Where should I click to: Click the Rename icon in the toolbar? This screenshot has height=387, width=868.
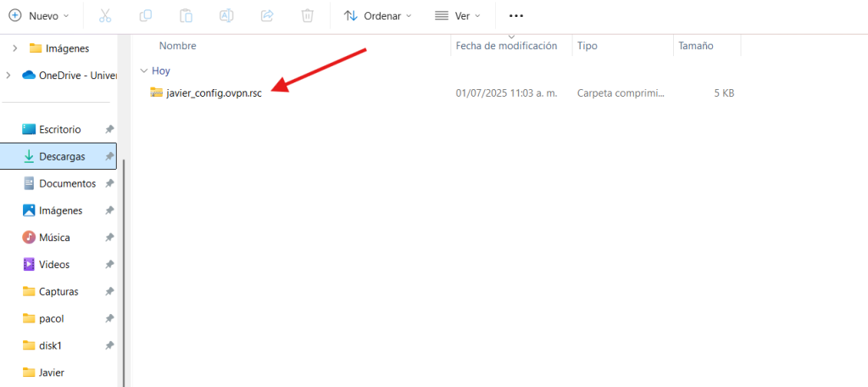pos(226,16)
